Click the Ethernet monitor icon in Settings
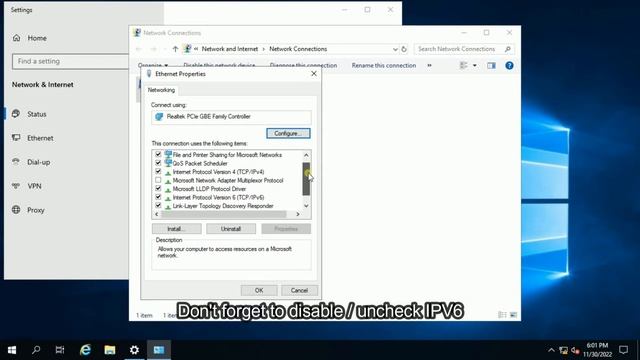640x360 pixels. (x=16, y=138)
